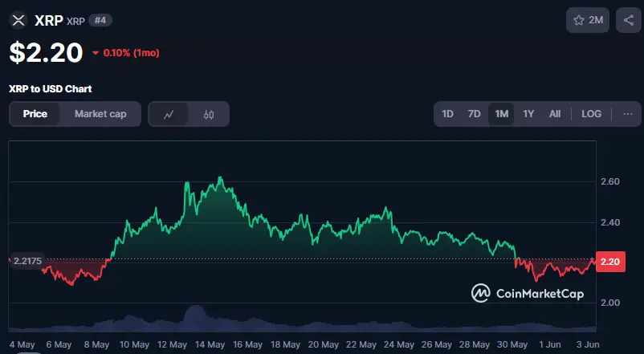Click the XRP to USD Chart heading
Viewport: 644px width, 354px height.
(x=51, y=89)
